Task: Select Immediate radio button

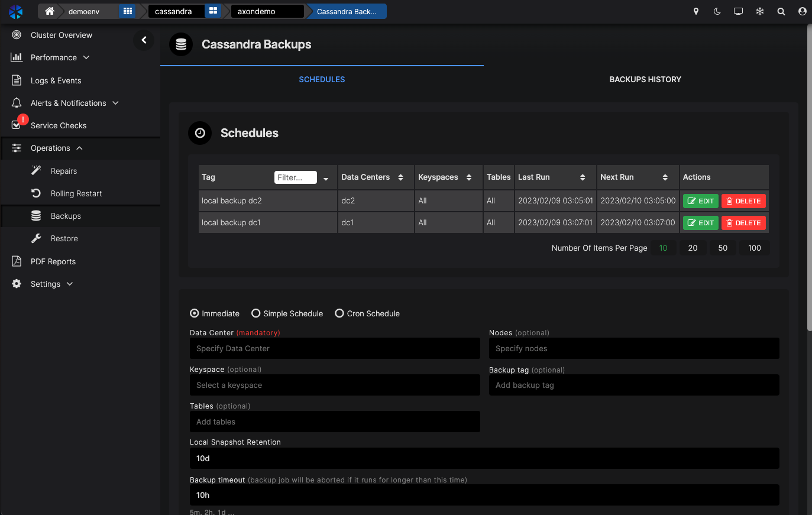Action: [194, 313]
